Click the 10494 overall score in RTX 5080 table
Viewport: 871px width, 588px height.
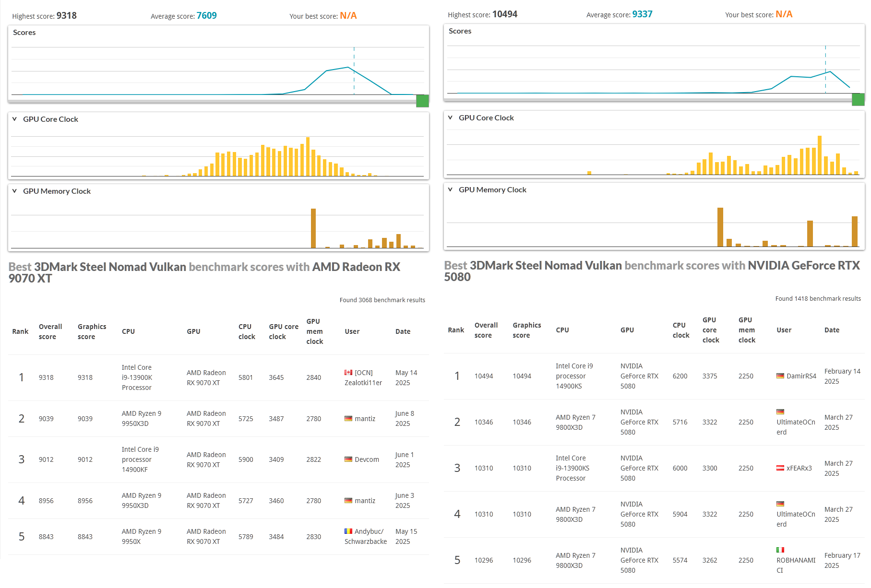click(x=484, y=376)
